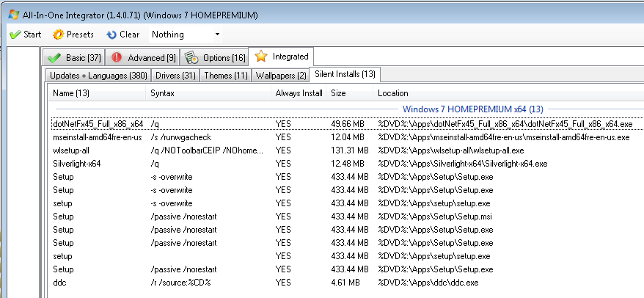Select the Silverlight-x64 install entry
The height and width of the screenshot is (298, 644).
tap(76, 164)
